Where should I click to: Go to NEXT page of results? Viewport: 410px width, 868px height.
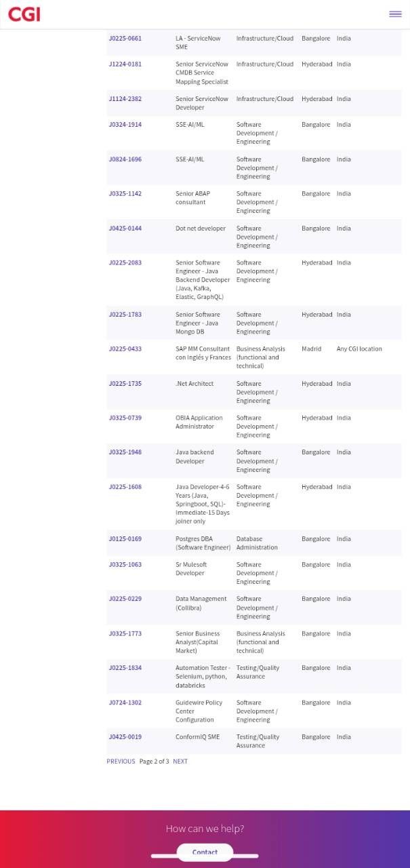(x=180, y=762)
